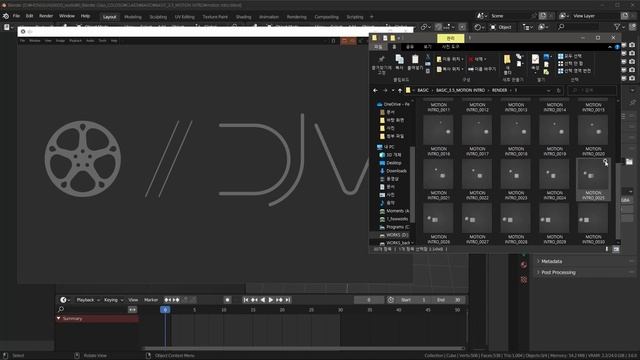
Task: Expand the Post Processing panel
Action: (x=558, y=272)
